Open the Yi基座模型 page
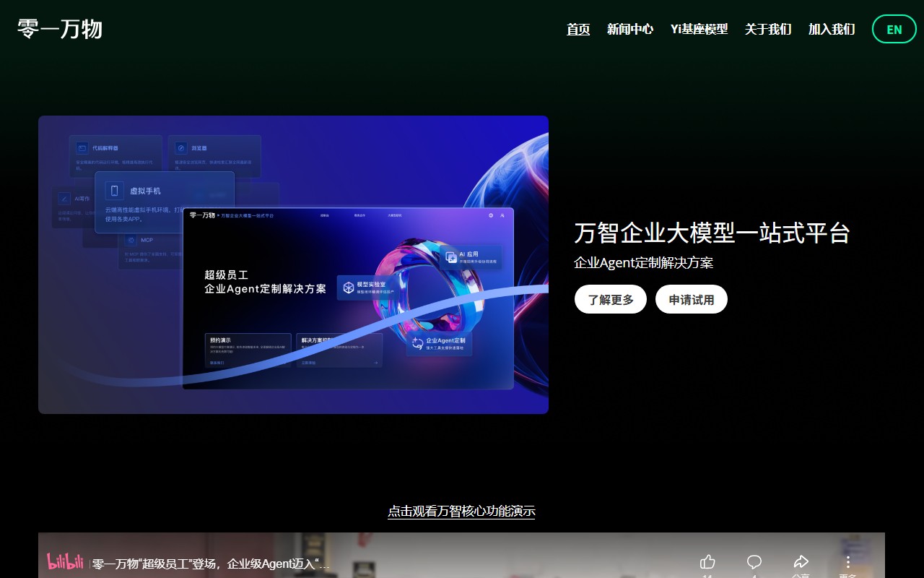Screen dimensions: 924x578 699,30
